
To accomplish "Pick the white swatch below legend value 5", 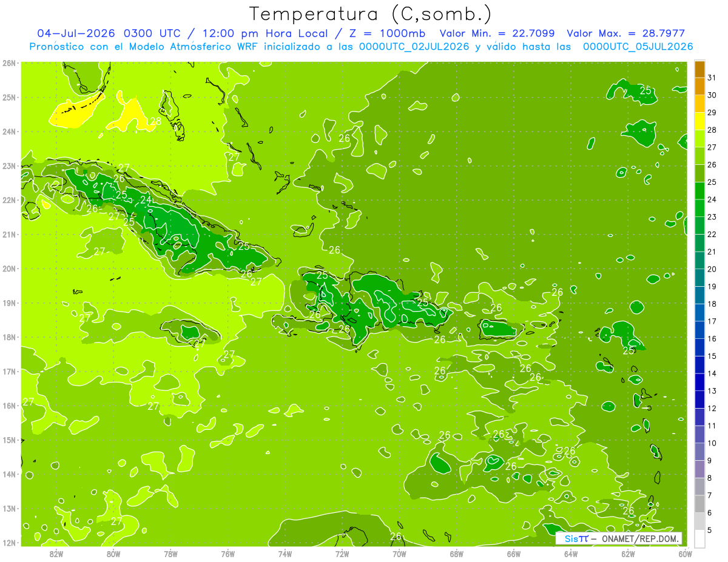I will 699,538.
